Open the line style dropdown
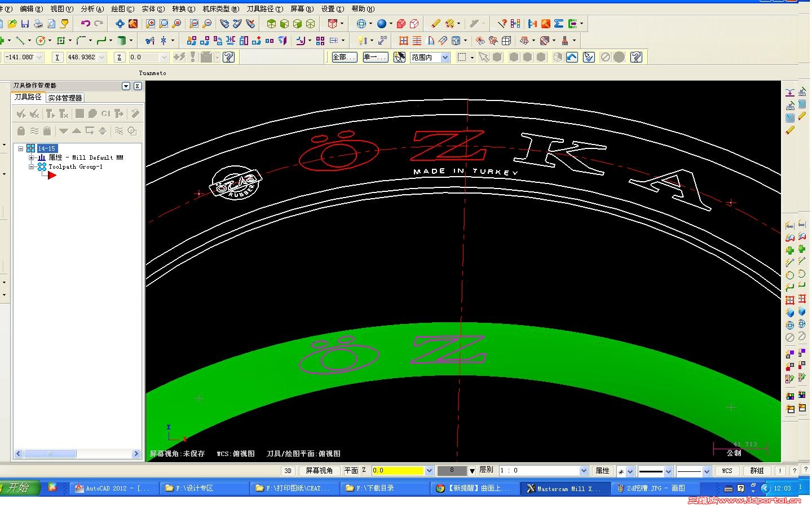This screenshot has height=508, width=812. [668, 471]
